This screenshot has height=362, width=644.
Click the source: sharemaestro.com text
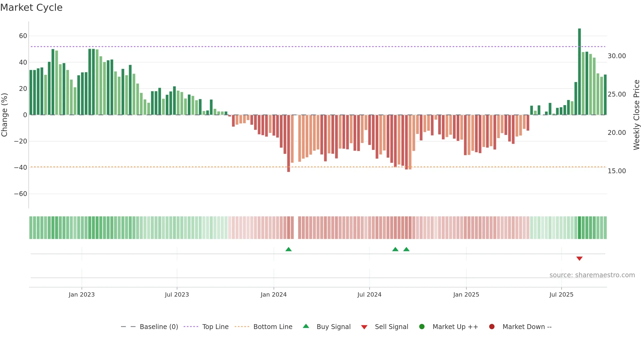(592, 275)
